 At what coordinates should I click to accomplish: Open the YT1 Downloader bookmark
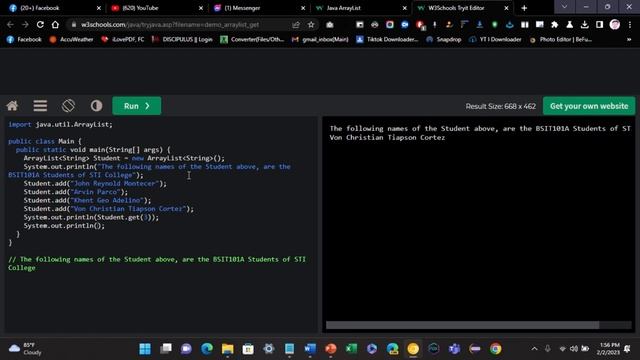pyautogui.click(x=495, y=40)
